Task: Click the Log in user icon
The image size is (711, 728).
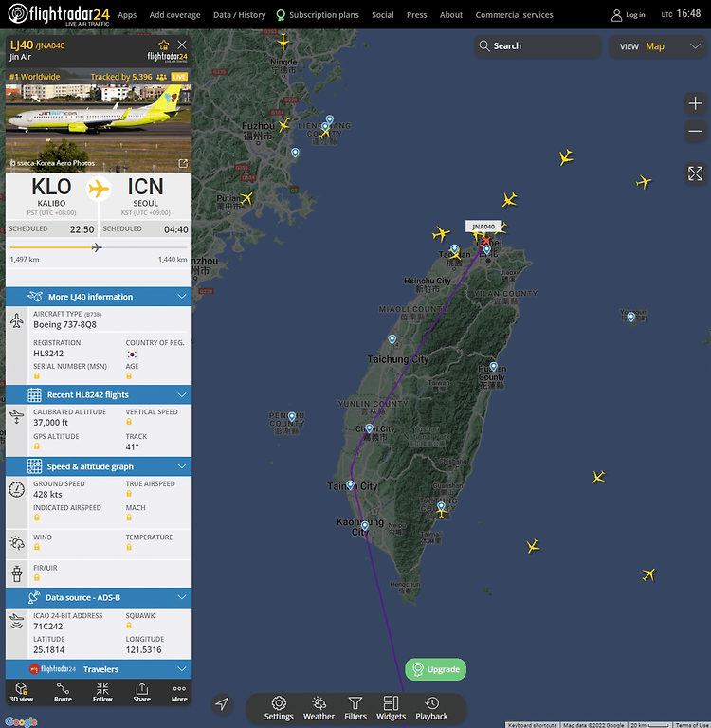Action: tap(616, 15)
